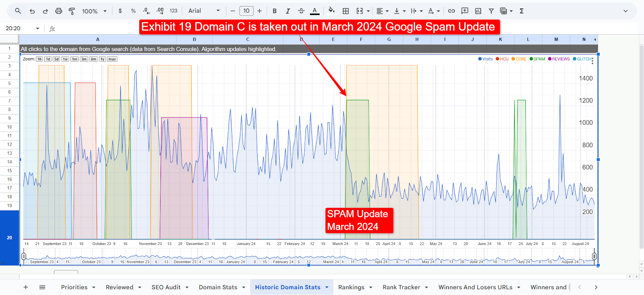Image resolution: width=644 pixels, height=295 pixels.
Task: Set chart zoom to 3m
Action: pos(84,59)
